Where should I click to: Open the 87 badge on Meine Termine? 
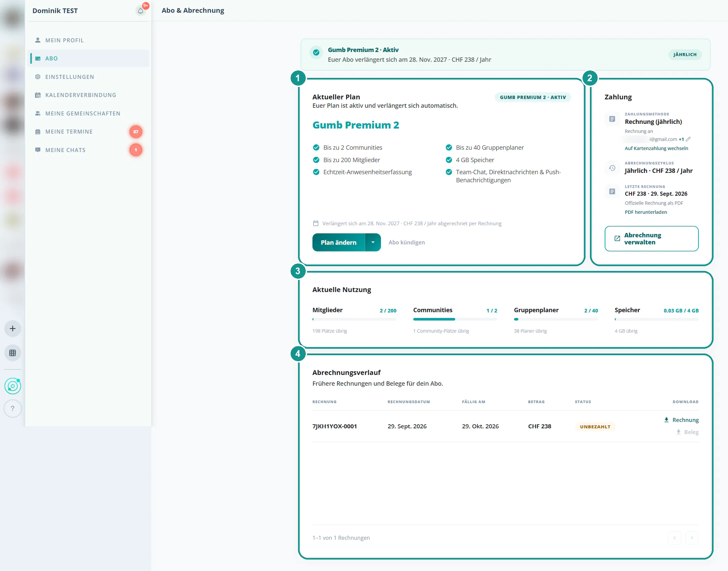[136, 132]
